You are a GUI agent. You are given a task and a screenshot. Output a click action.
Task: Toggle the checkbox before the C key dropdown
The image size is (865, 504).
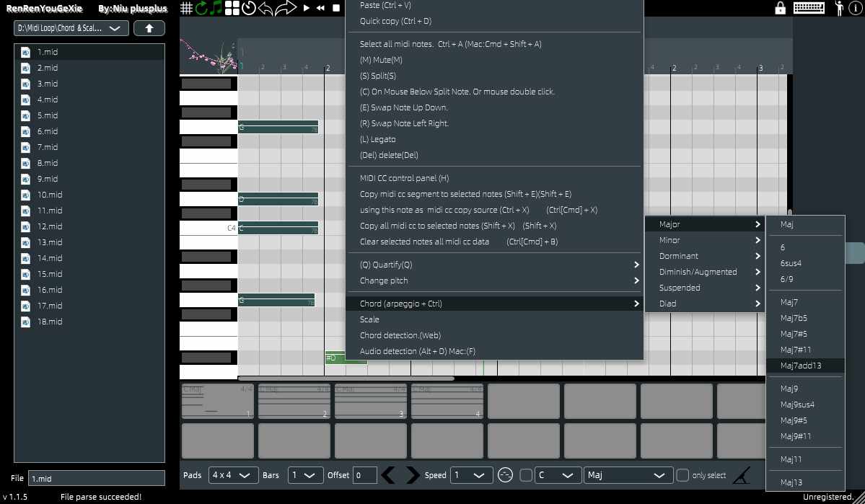pos(526,475)
